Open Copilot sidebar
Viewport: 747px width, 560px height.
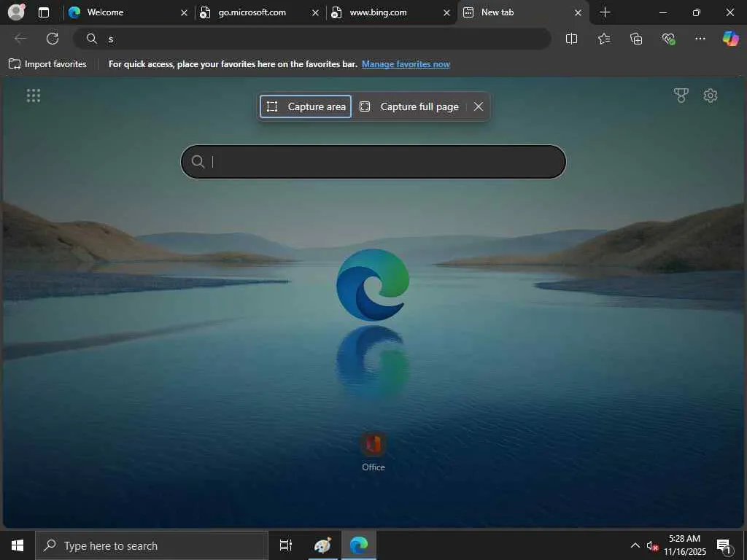point(730,39)
